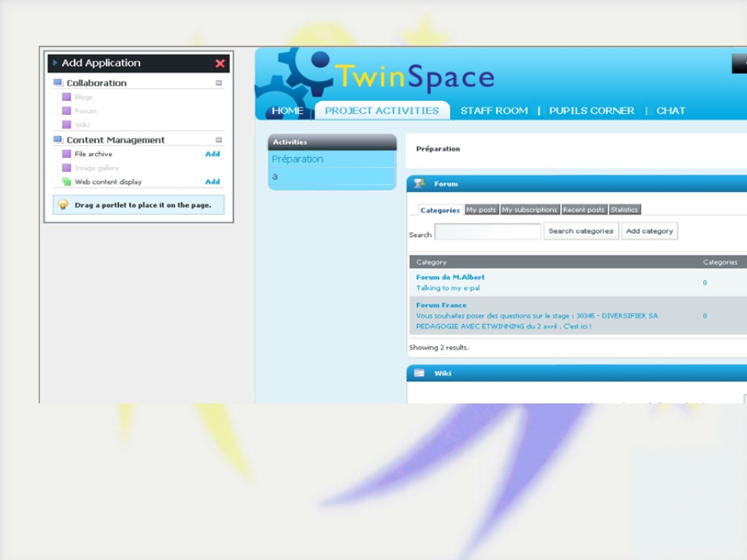This screenshot has height=560, width=747.
Task: Open the activity named 'a'
Action: [275, 176]
